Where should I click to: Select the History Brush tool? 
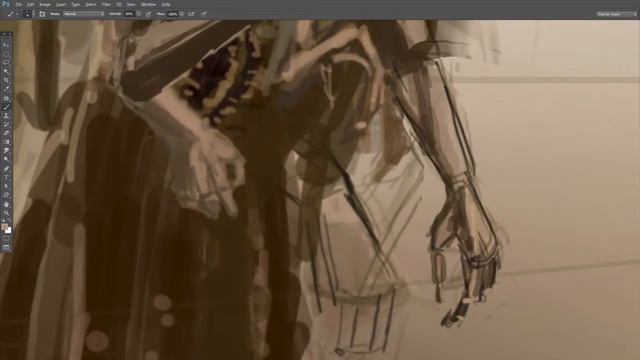point(6,124)
